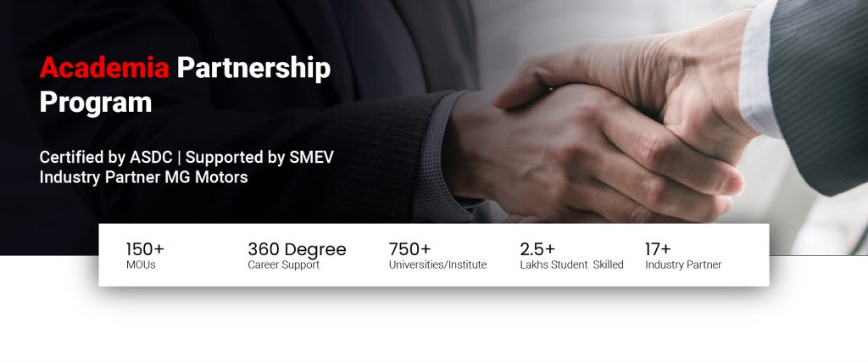Click the "150+" statistic number
Screen dimensions: 868x362
(145, 249)
